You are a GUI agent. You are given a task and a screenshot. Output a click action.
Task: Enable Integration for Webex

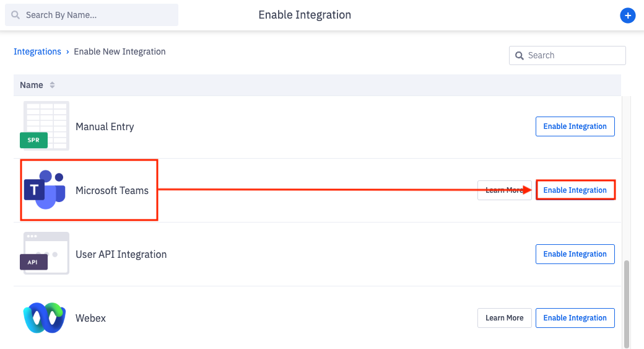point(575,318)
